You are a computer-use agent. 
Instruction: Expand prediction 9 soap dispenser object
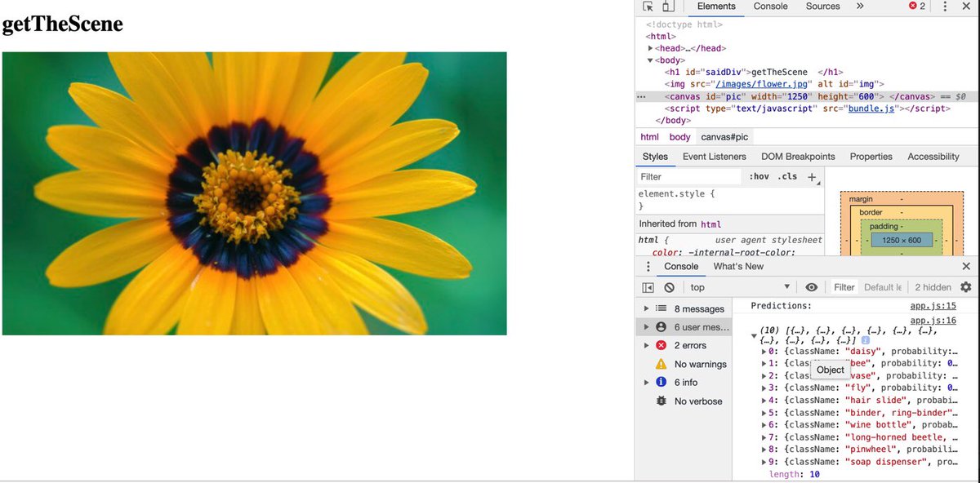764,462
